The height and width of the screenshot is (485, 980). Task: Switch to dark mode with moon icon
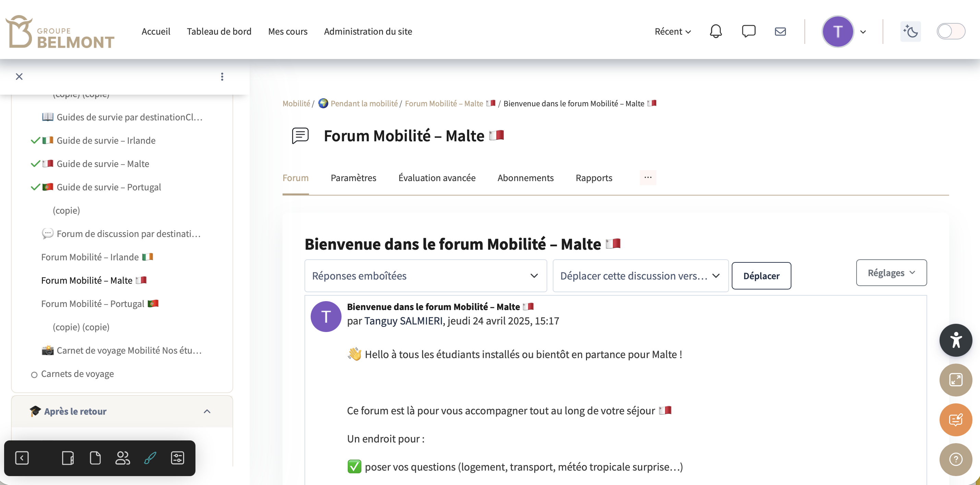910,31
